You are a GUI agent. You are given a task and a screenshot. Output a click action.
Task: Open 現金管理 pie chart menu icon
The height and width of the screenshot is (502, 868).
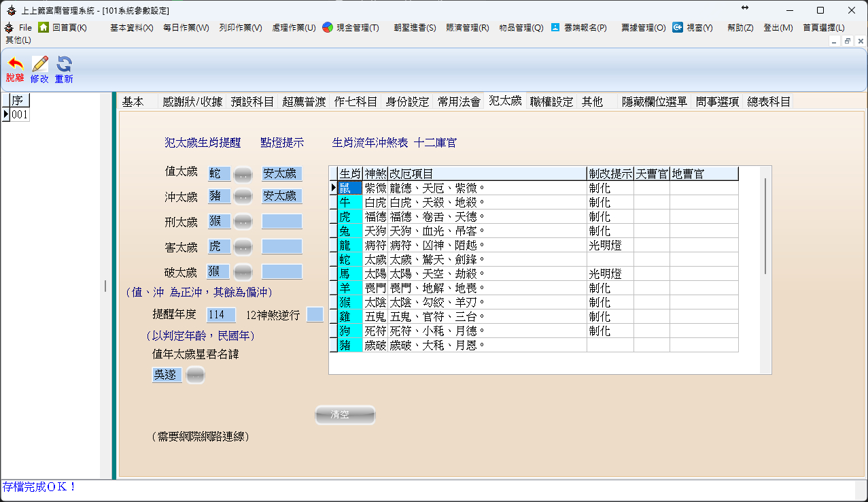pyautogui.click(x=328, y=28)
